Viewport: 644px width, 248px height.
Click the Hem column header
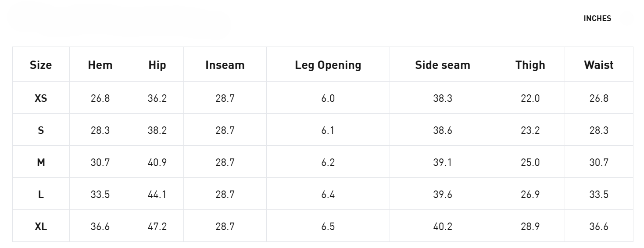pyautogui.click(x=100, y=65)
